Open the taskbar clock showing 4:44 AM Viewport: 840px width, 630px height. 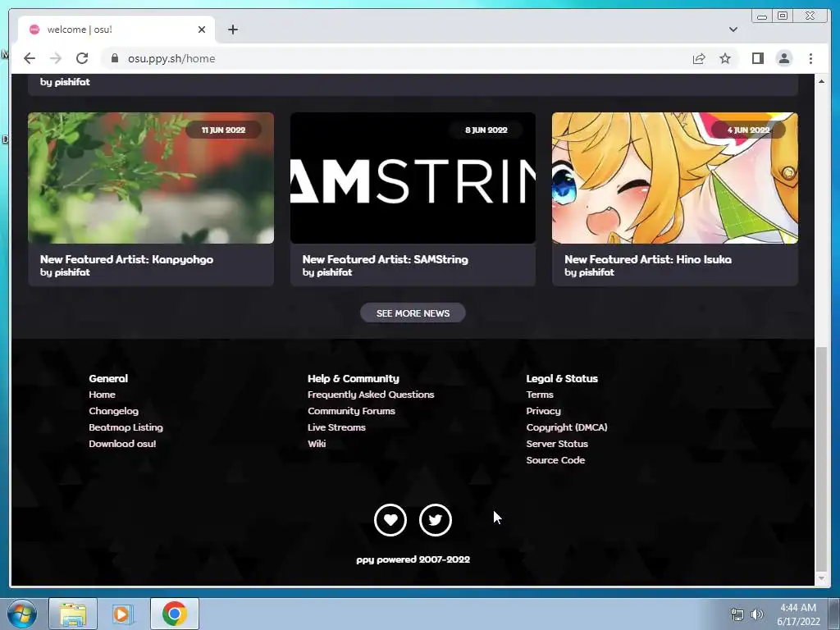pyautogui.click(x=798, y=614)
